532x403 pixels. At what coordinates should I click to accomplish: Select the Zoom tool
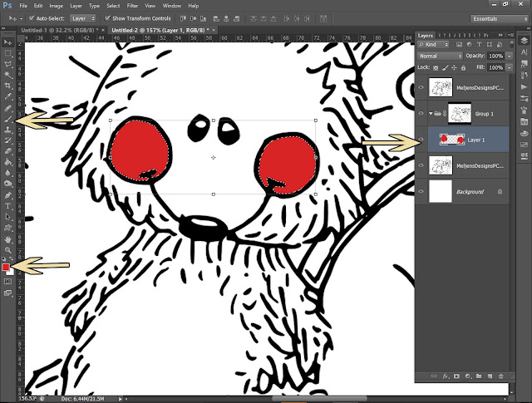point(7,250)
